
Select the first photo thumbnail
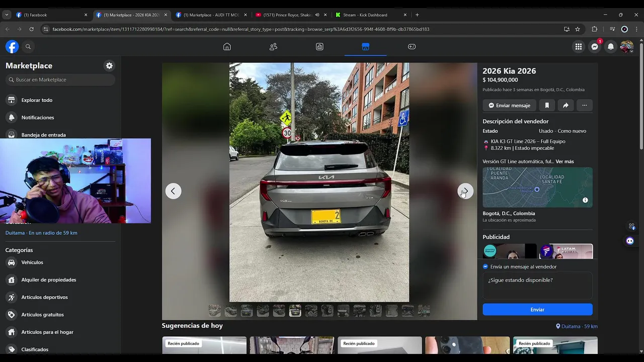click(215, 311)
